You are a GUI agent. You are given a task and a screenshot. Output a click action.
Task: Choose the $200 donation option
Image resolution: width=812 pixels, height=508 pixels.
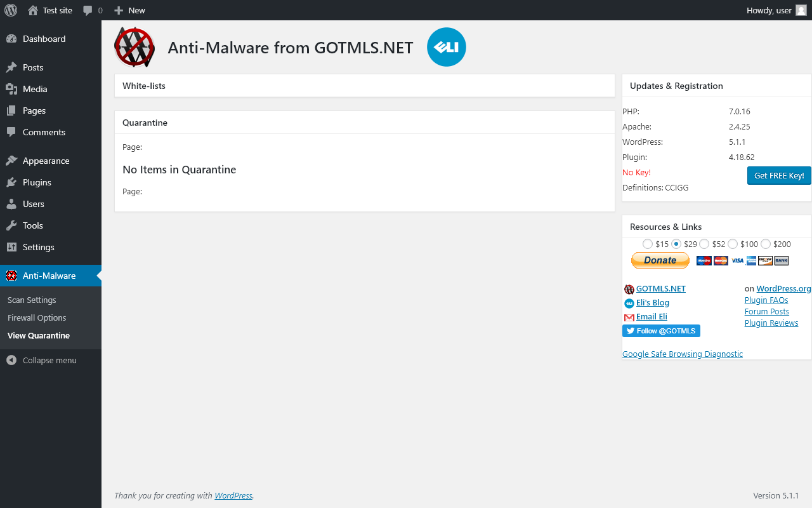(x=766, y=244)
